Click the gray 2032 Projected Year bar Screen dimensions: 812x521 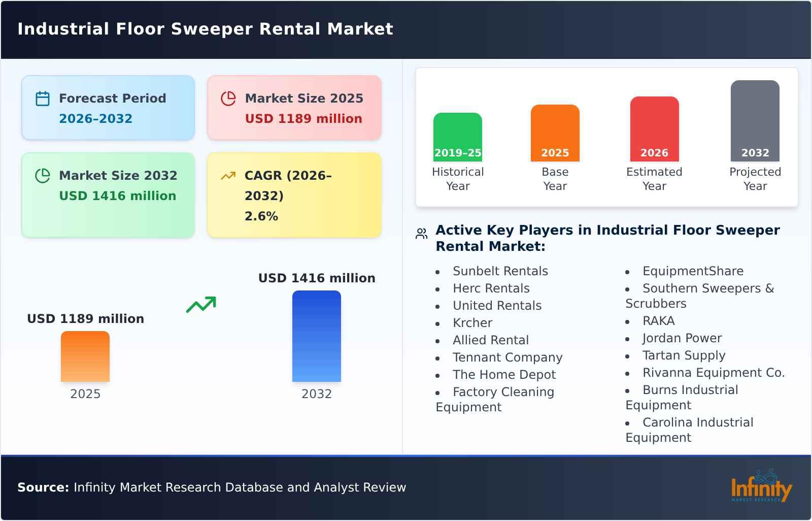click(x=755, y=121)
